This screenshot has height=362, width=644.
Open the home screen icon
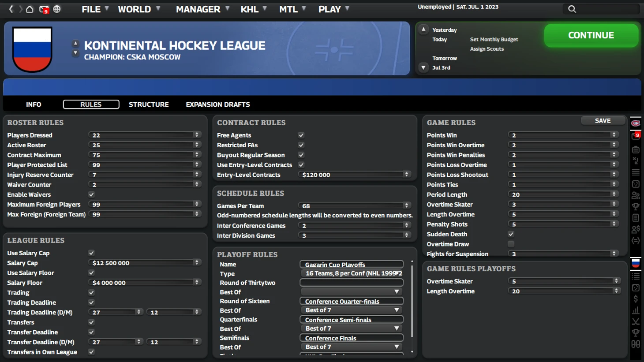tap(30, 9)
